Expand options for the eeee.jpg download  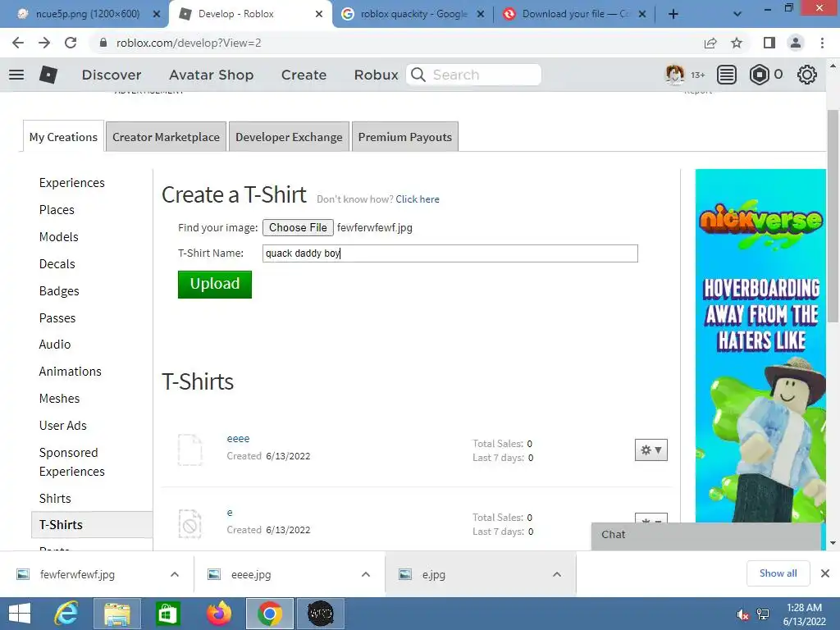point(366,574)
